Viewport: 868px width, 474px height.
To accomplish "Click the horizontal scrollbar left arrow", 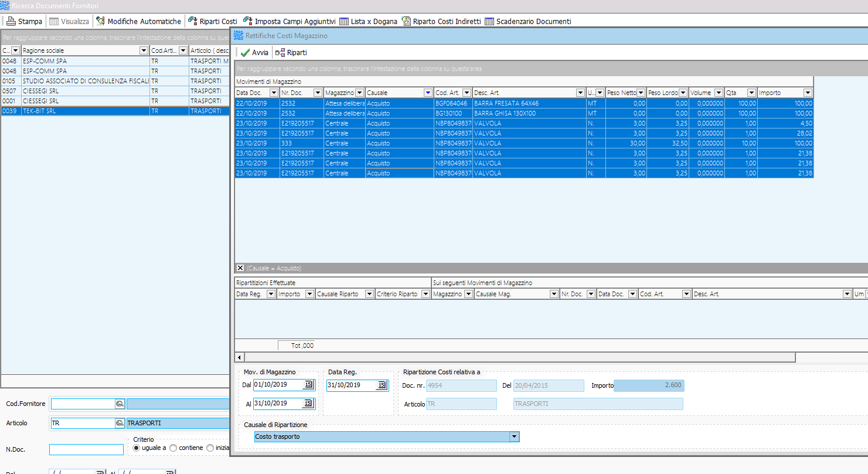I will click(239, 357).
